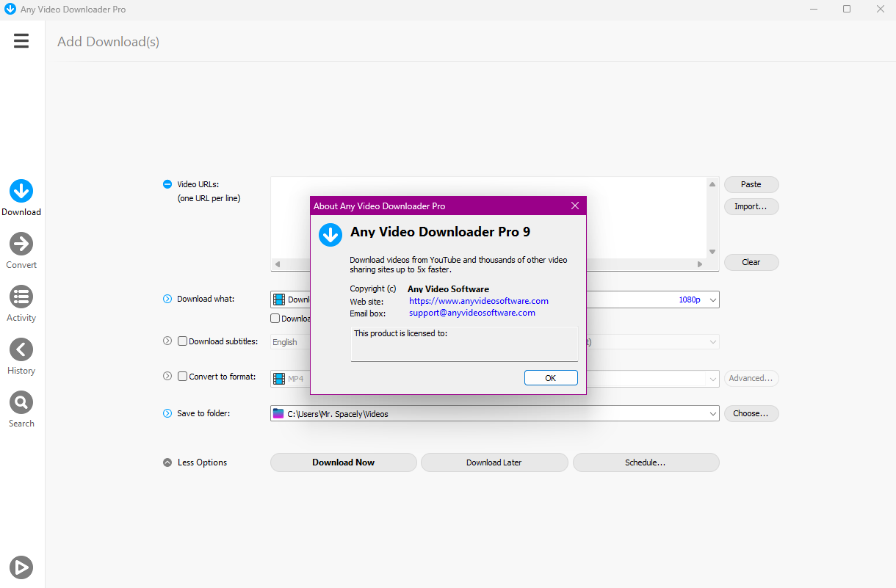Enable the Download subtitles checkbox
The image size is (896, 588).
(x=183, y=341)
